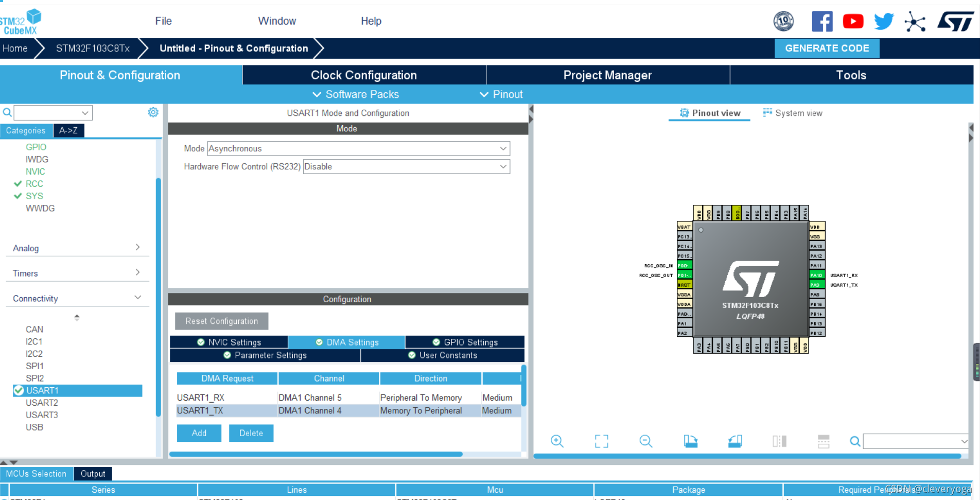Select SPI1 in the Connectivity list
980x500 pixels.
(34, 366)
